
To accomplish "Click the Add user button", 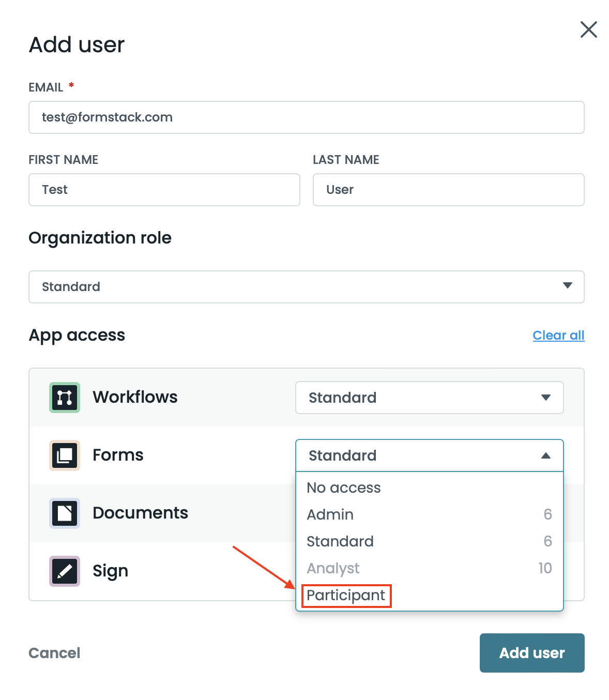I will pyautogui.click(x=531, y=653).
